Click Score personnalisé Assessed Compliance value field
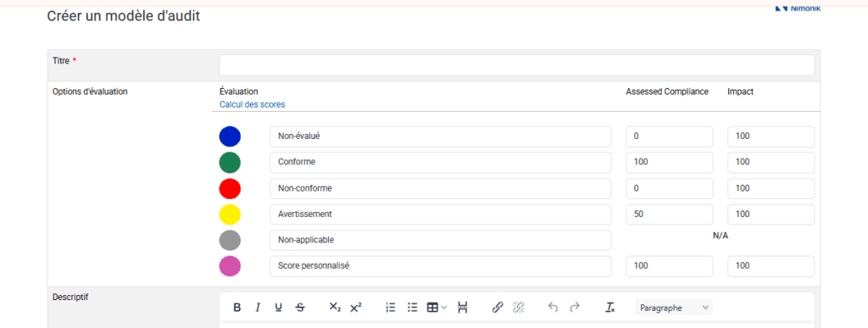This screenshot has height=328, width=868. click(x=670, y=267)
